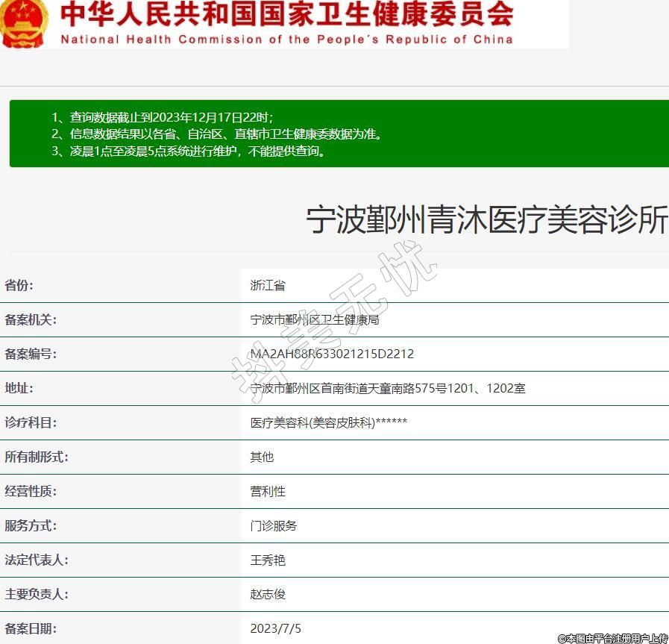Click the main person in charge 赵志俊
669x644 pixels.
tap(268, 594)
